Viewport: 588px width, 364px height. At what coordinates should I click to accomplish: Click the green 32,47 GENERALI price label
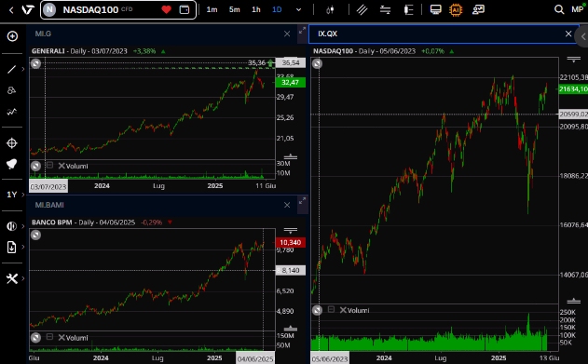point(290,82)
